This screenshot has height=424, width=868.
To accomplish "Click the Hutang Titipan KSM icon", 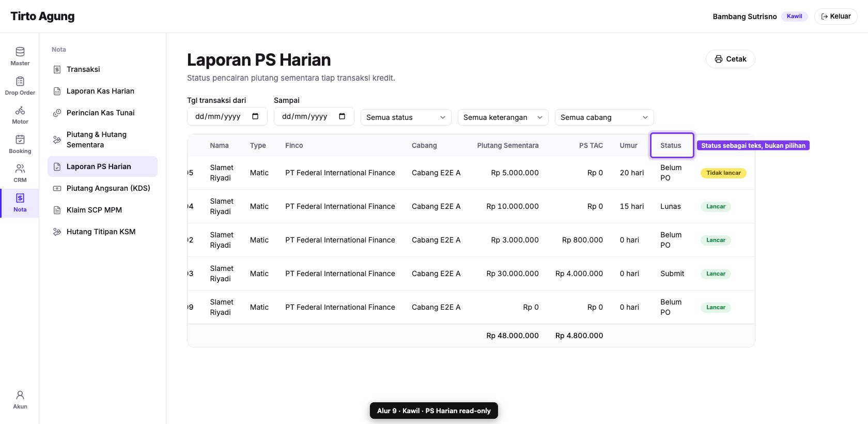I will tap(57, 232).
